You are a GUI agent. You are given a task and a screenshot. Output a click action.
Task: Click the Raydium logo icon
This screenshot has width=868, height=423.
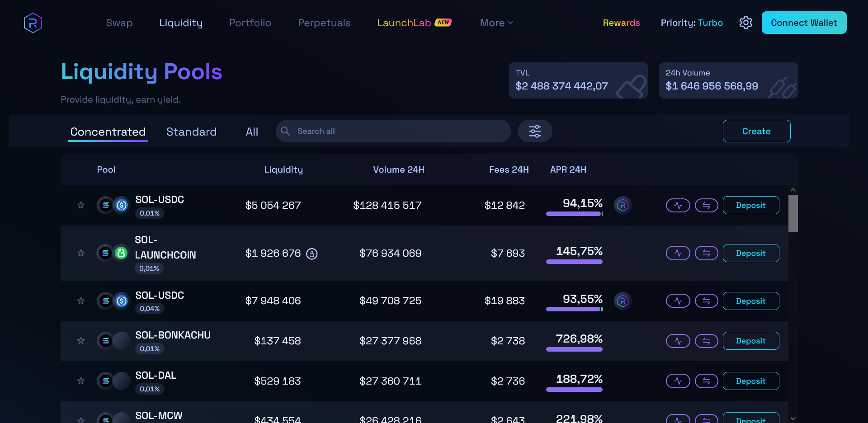[x=33, y=23]
